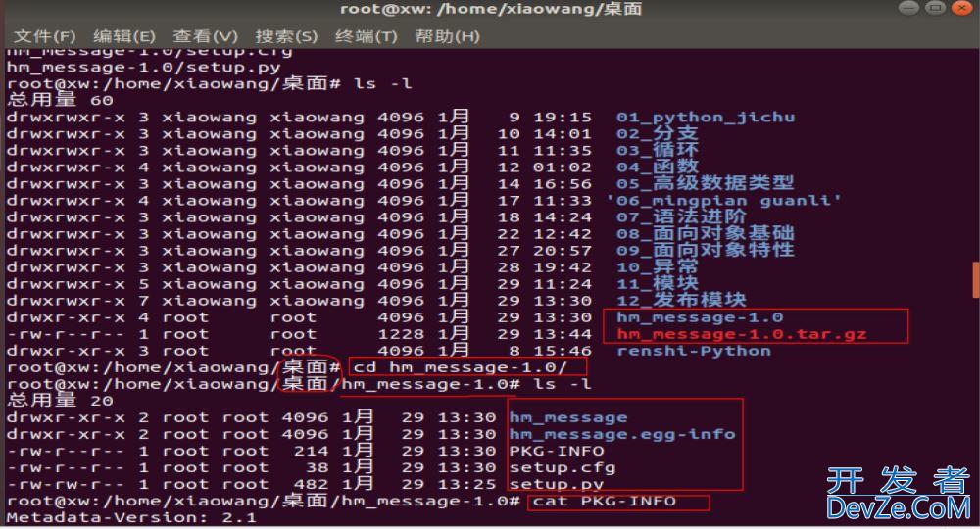This screenshot has width=980, height=529.
Task: Close the terminal window
Action: click(x=962, y=8)
